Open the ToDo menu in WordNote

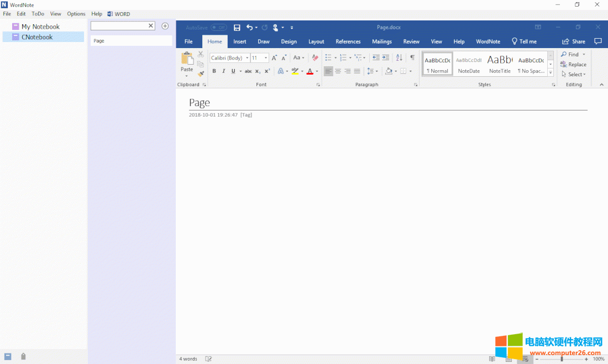38,14
